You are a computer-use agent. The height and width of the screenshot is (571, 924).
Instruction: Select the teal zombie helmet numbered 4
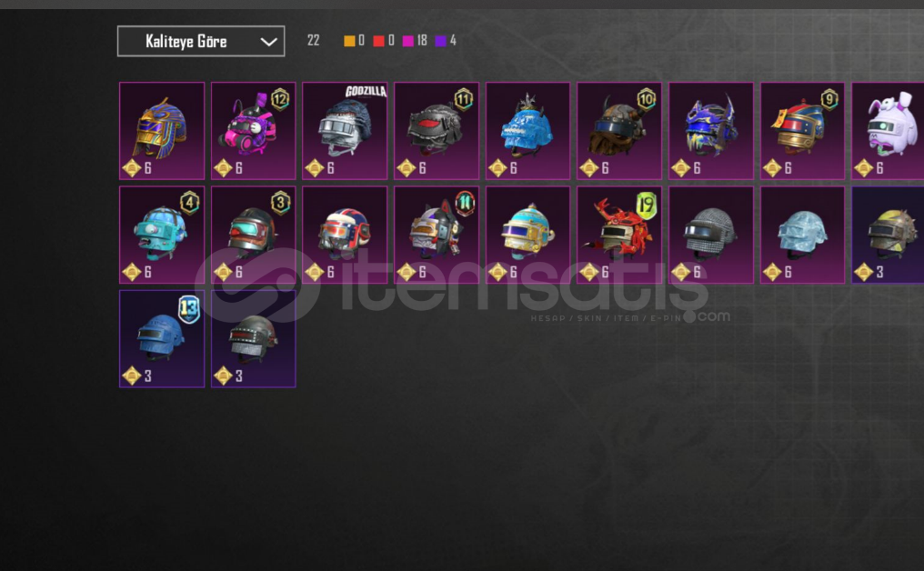pos(162,235)
